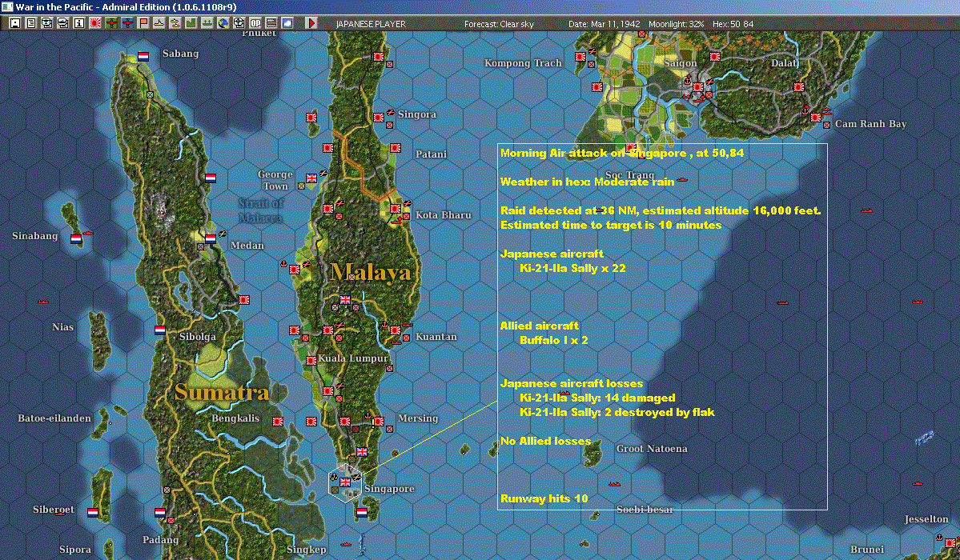Select the Japanese base icon at Saigon
Viewport: 960px width, 560px height.
click(x=698, y=87)
